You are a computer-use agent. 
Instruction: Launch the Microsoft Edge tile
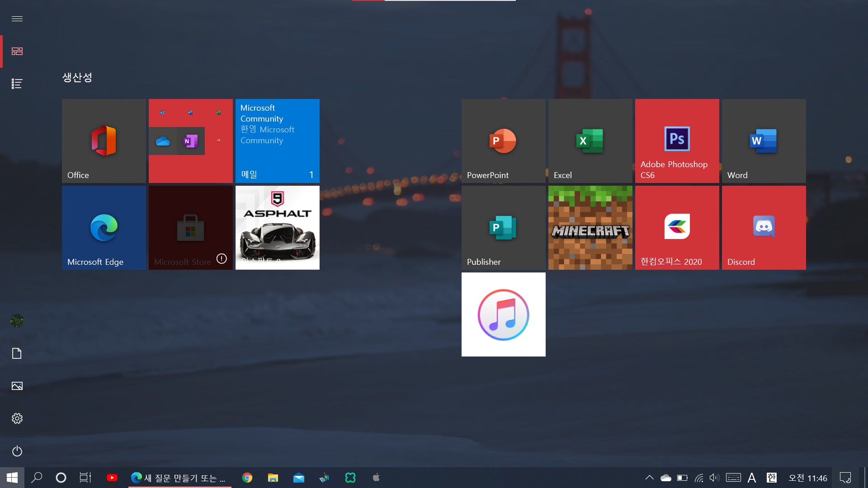[x=104, y=228]
